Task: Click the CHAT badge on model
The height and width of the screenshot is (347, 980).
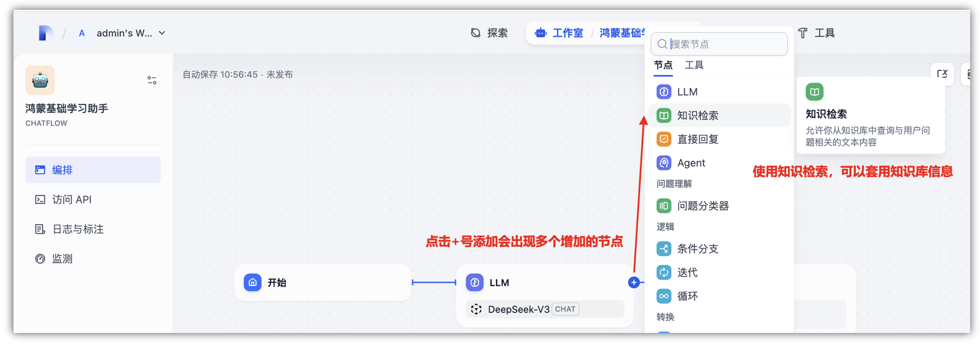Action: 566,309
